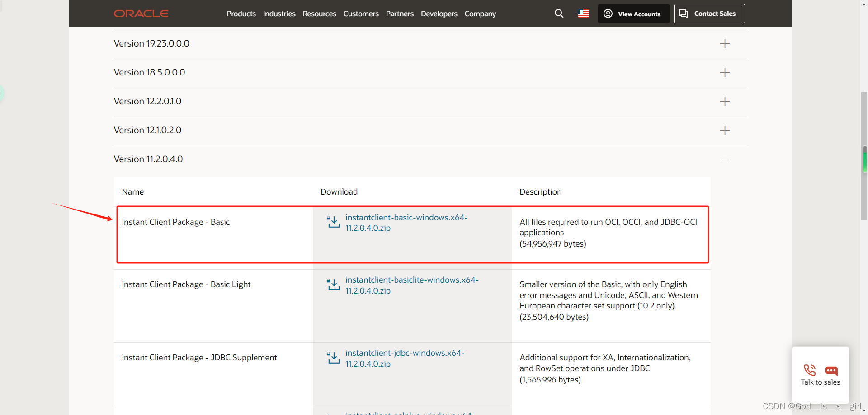Screen dimensions: 868x415
Task: Open the Products menu
Action: coord(241,14)
